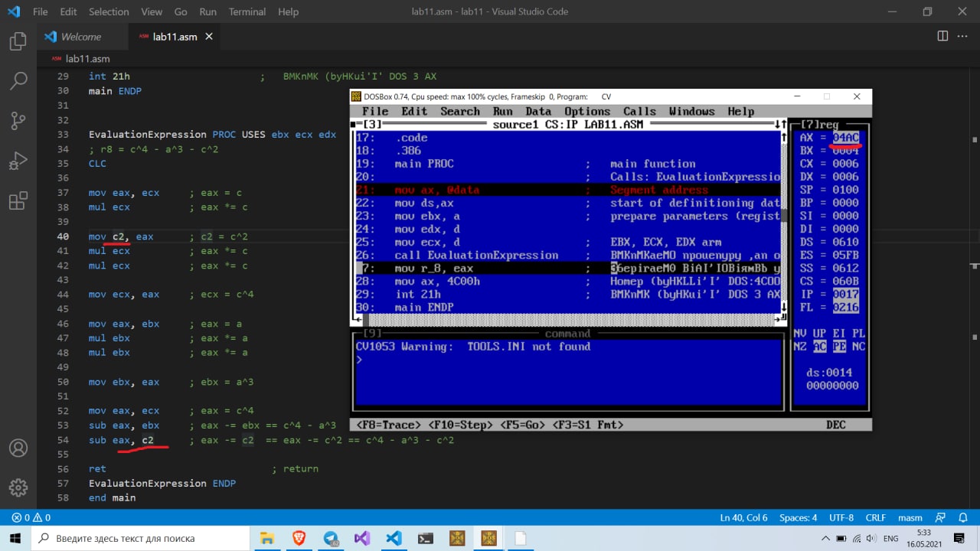Screen dimensions: 980x551
Task: Select the masm language mode
Action: click(x=910, y=518)
